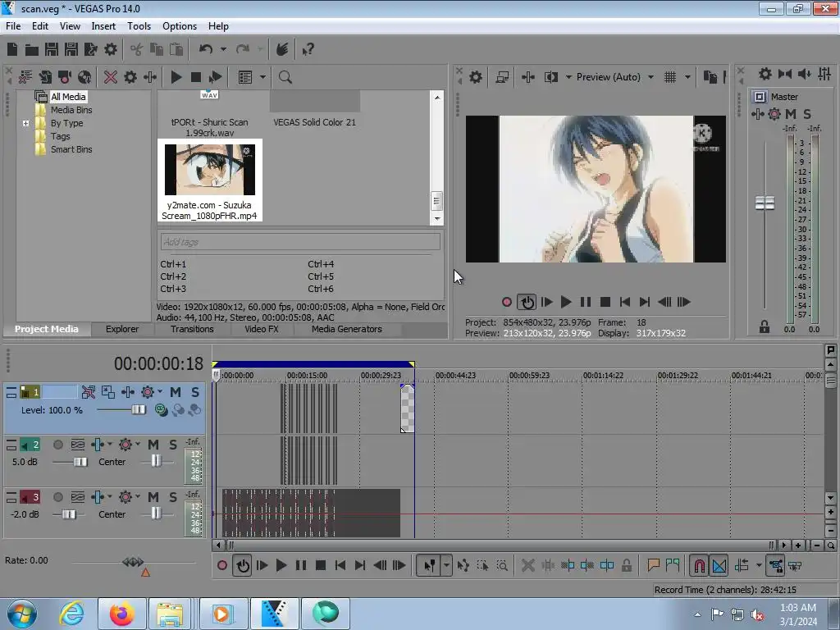Play from start in preview transport
The height and width of the screenshot is (630, 840).
pos(546,302)
